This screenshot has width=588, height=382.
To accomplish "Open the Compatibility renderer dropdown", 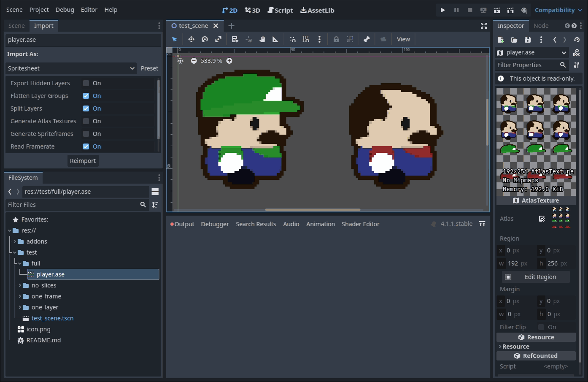I will tap(558, 10).
